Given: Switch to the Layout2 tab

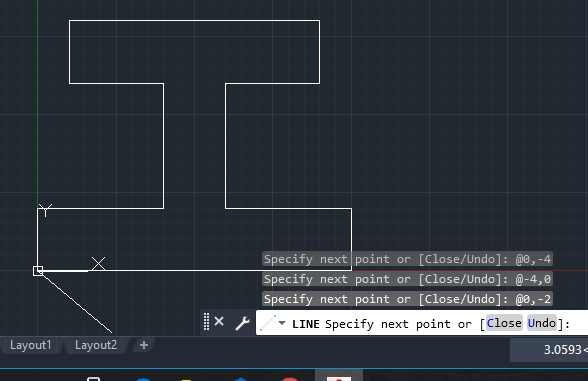Looking at the screenshot, I should [96, 345].
